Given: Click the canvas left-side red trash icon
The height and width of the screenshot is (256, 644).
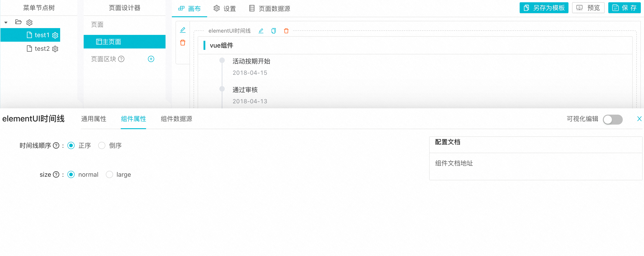Looking at the screenshot, I should [183, 43].
